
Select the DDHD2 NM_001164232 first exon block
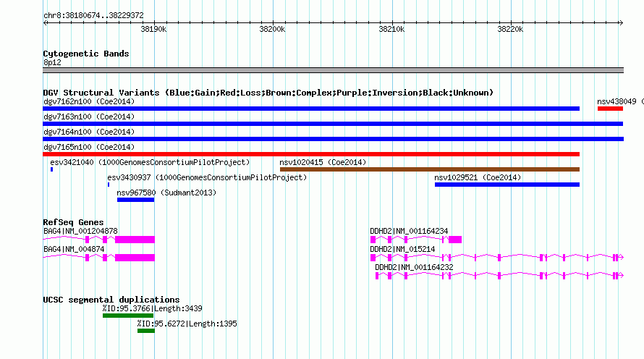(x=377, y=276)
